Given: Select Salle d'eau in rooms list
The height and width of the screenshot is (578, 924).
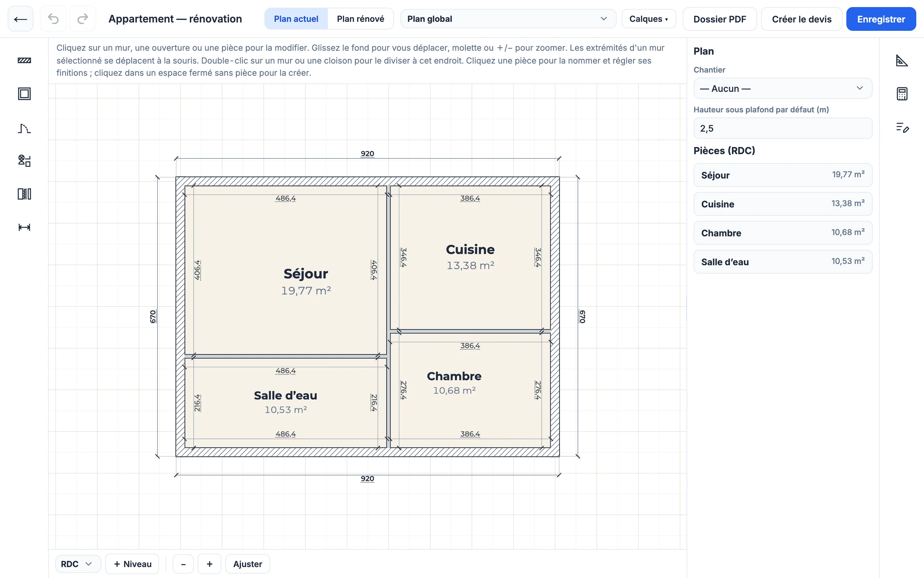Looking at the screenshot, I should [783, 262].
